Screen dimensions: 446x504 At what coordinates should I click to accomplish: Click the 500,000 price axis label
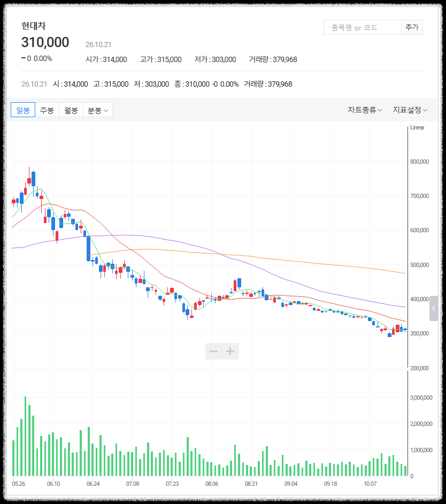(x=419, y=265)
